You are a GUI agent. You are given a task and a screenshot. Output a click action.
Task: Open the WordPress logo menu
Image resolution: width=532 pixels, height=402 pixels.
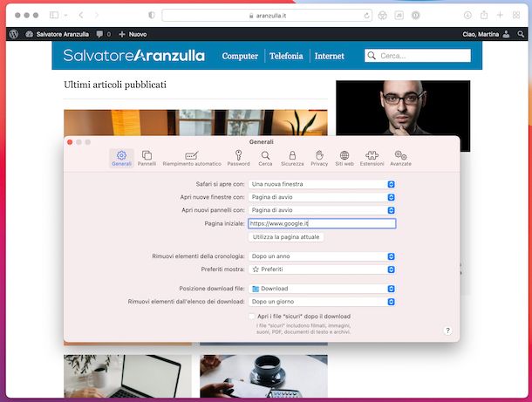14,34
